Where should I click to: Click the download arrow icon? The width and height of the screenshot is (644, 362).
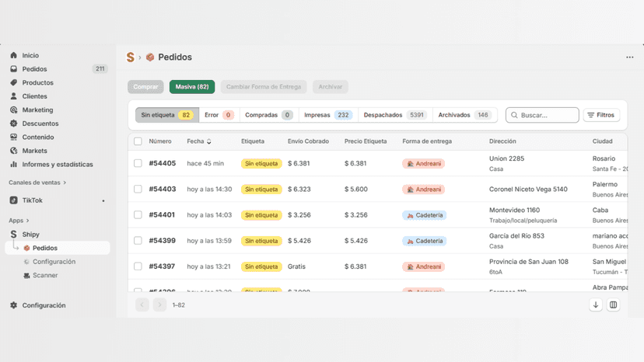[x=596, y=305]
